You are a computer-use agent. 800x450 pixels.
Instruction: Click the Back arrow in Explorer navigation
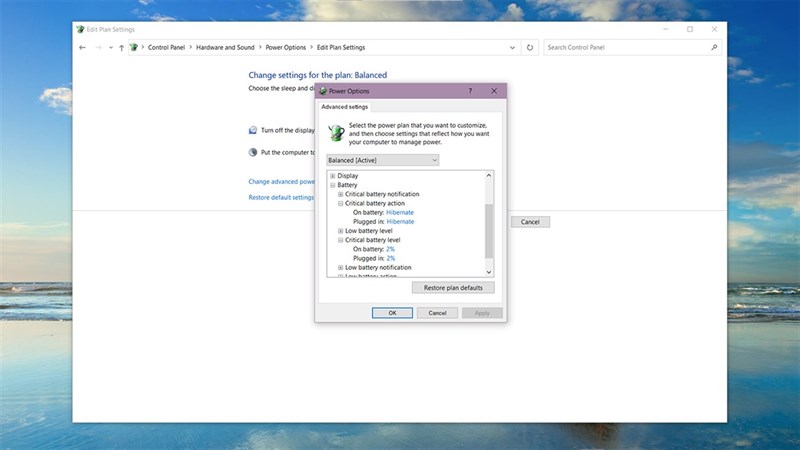point(83,47)
